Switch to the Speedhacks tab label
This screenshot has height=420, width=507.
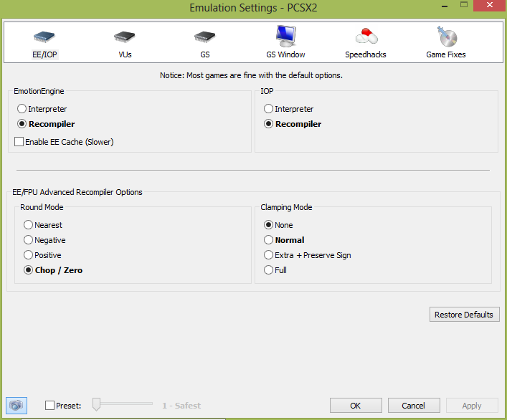tap(366, 54)
